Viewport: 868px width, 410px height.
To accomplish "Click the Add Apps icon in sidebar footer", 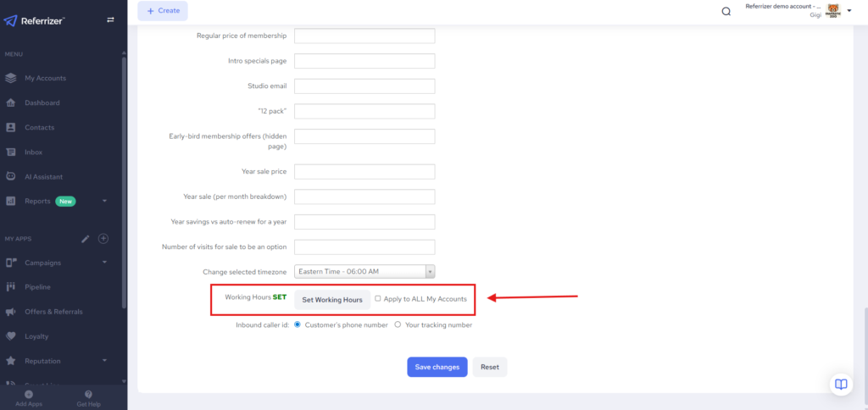I will pos(29,395).
